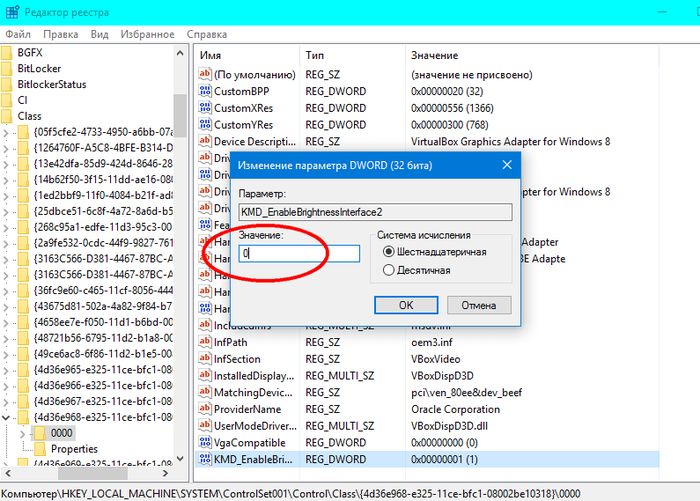The image size is (700, 501).
Task: Click the 0000 key folder icon
Action: click(x=40, y=433)
